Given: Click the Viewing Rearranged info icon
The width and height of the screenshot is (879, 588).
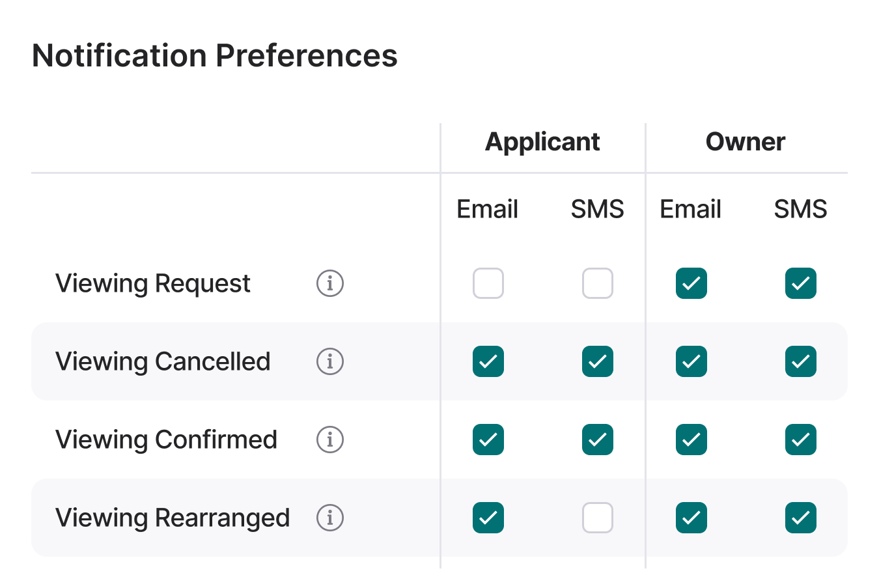Looking at the screenshot, I should tap(329, 518).
